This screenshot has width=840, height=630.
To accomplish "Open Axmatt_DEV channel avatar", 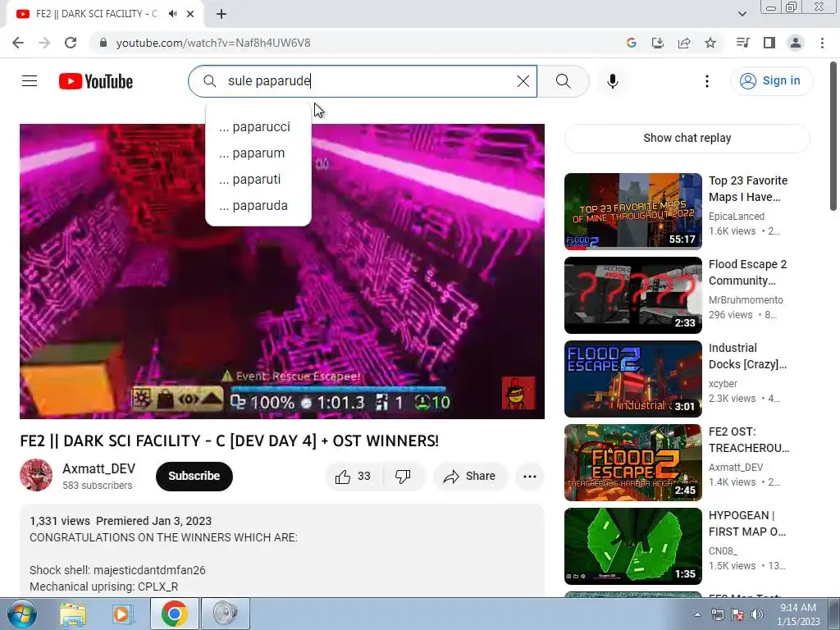I will click(36, 475).
